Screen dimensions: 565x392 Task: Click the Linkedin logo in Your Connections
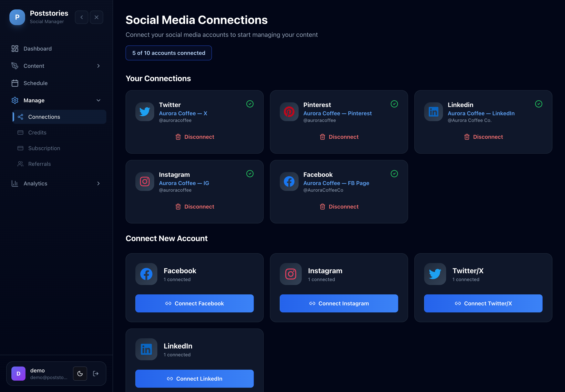[434, 112]
